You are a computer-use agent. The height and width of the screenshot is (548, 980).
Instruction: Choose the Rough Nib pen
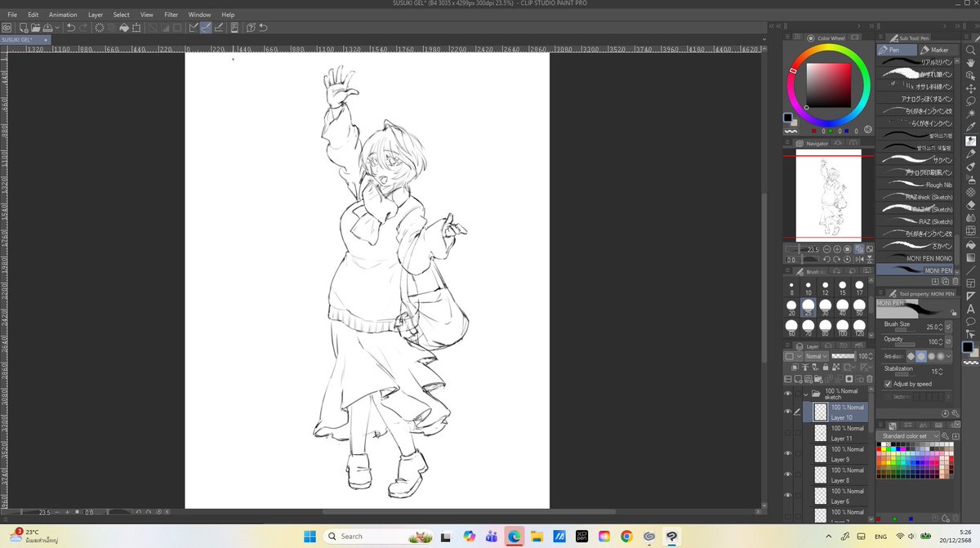pyautogui.click(x=916, y=185)
